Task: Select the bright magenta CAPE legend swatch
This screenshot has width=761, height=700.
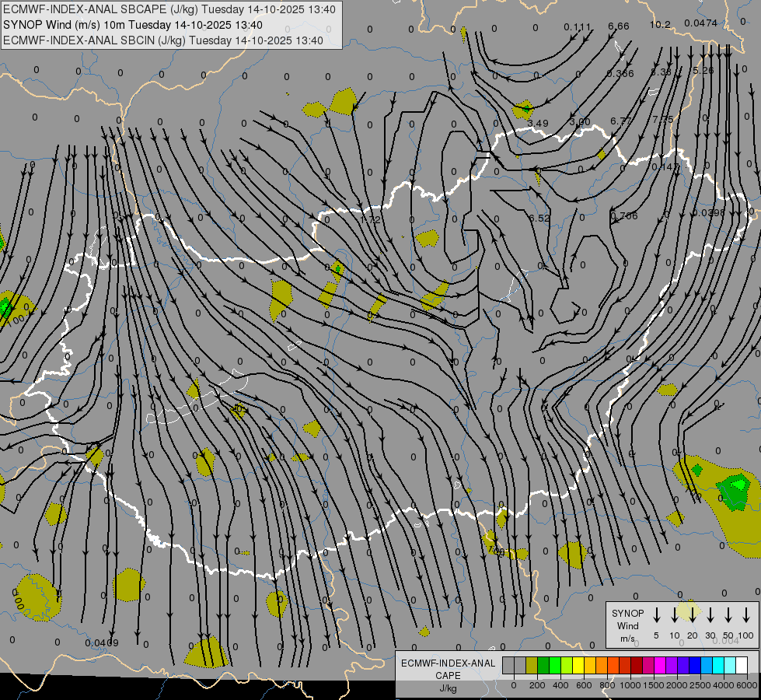Action: pos(660,666)
